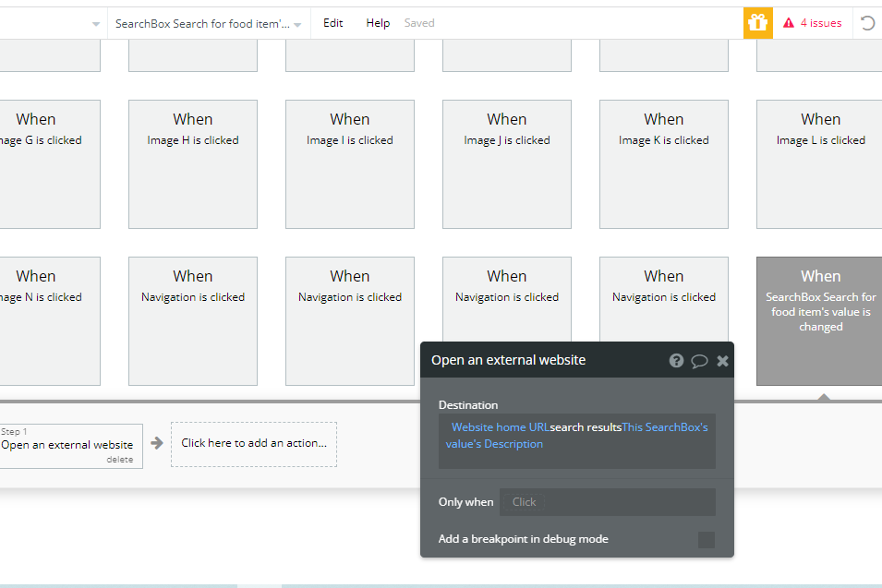Click This SearchBox's value's Description expression
882x588 pixels.
(x=577, y=436)
